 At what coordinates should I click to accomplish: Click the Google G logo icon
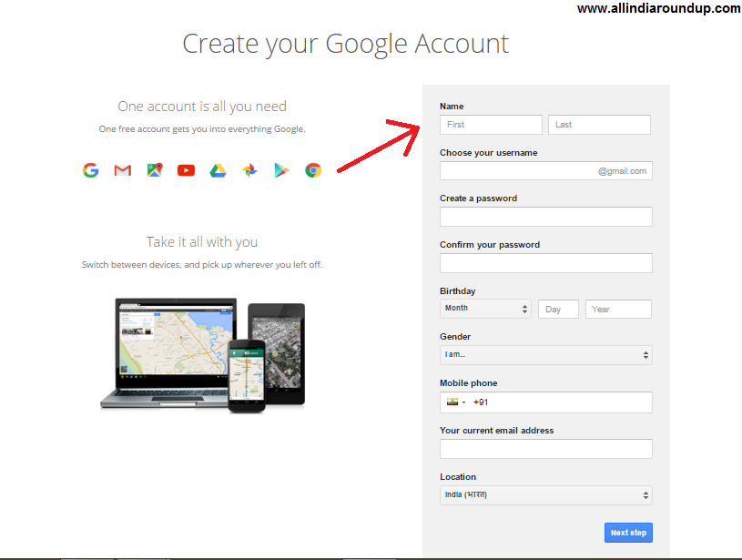point(91,170)
